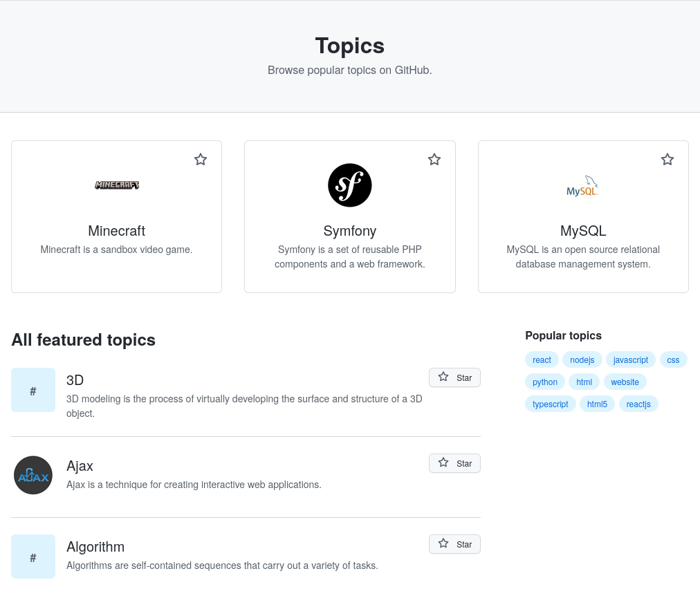Go to the html5 topic tag
This screenshot has width=700, height=589.
point(597,404)
